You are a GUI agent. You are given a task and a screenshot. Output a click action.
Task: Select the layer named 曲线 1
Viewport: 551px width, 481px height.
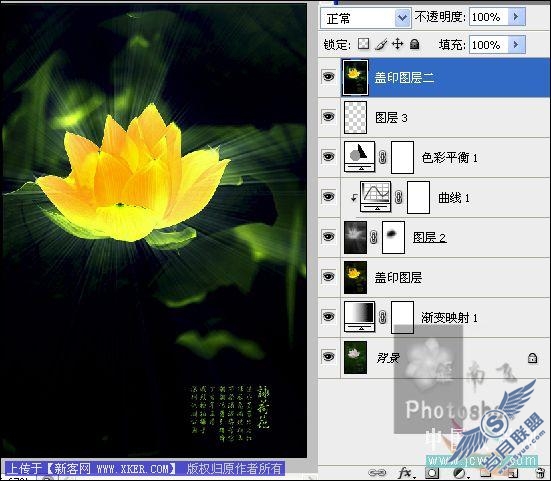(454, 198)
